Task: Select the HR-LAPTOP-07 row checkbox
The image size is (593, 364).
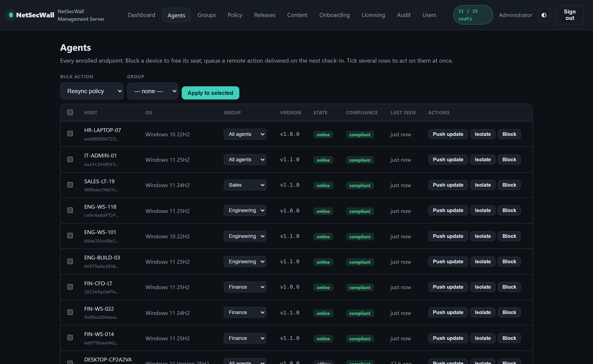Action: tap(70, 134)
